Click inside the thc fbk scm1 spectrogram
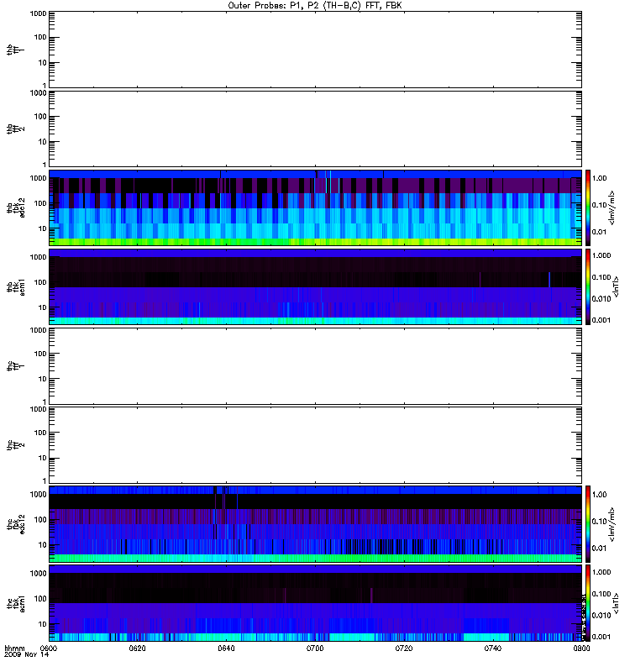The width and height of the screenshot is (630, 672). 315,603
